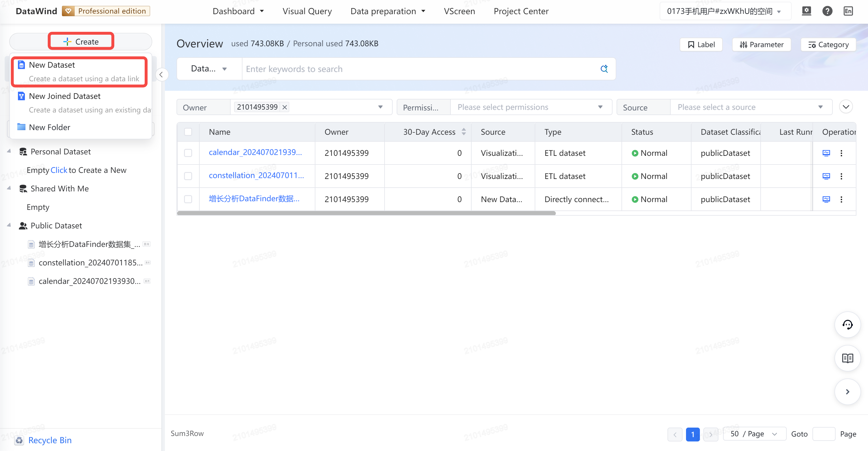Click the New Folder icon

click(x=21, y=127)
